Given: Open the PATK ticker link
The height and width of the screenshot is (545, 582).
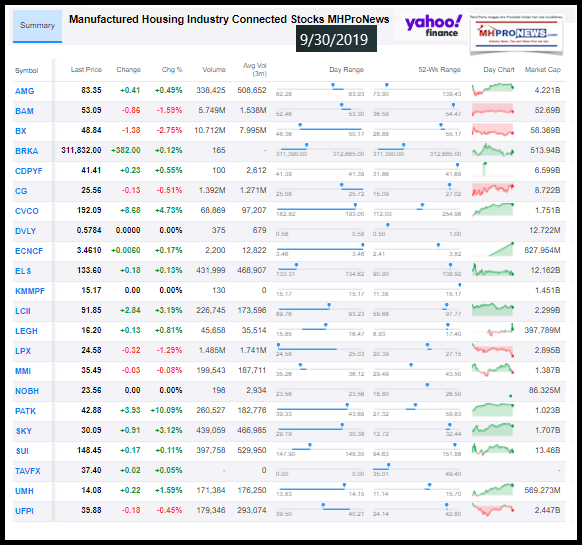Looking at the screenshot, I should 26,411.
